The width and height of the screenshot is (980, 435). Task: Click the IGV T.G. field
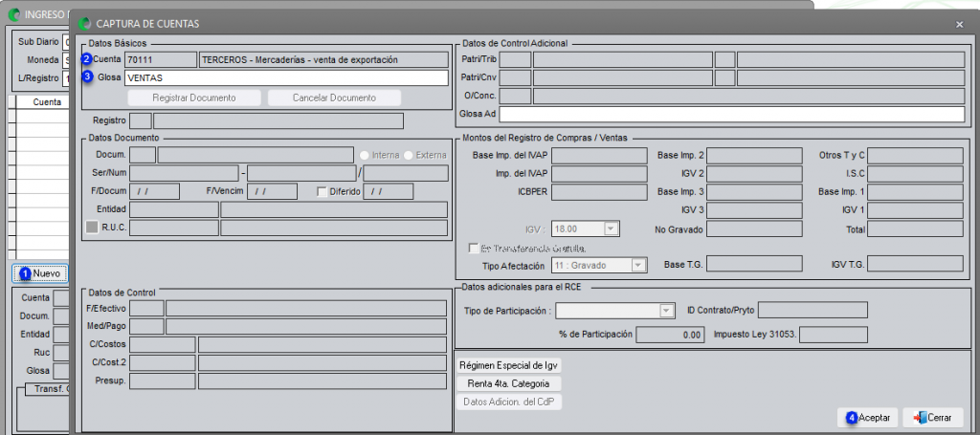coord(915,264)
